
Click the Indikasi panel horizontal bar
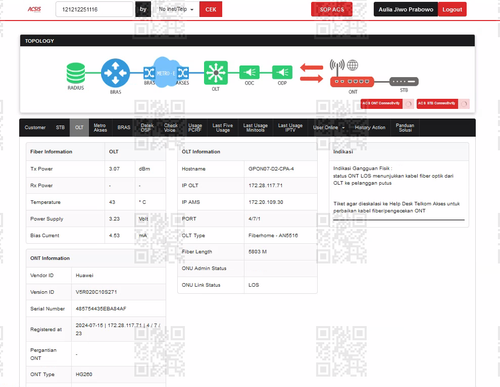coord(399,220)
